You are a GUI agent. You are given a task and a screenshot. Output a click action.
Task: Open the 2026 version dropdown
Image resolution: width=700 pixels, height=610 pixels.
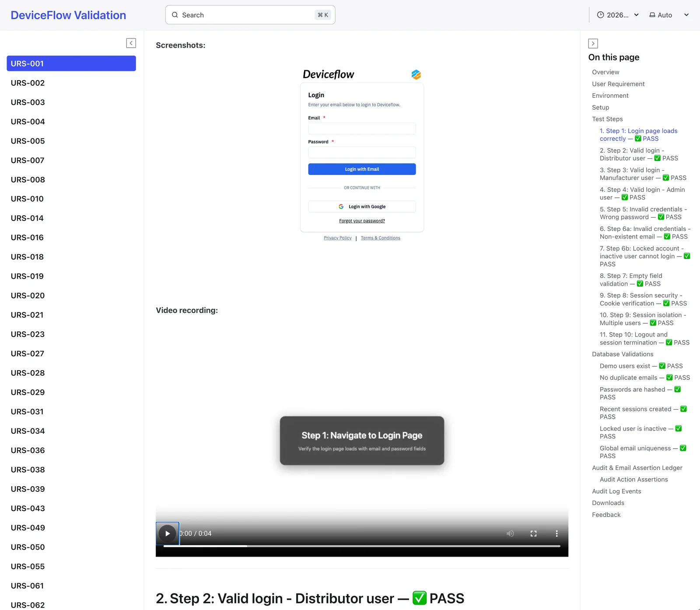pyautogui.click(x=618, y=15)
